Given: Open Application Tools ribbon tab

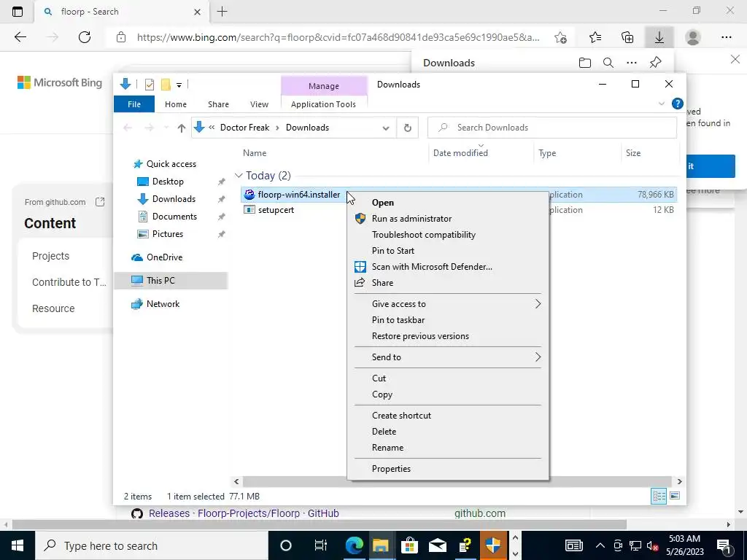Looking at the screenshot, I should point(323,104).
